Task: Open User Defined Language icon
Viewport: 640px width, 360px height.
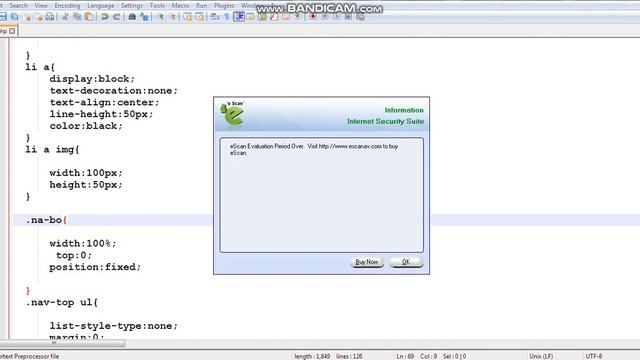Action: pos(250,17)
